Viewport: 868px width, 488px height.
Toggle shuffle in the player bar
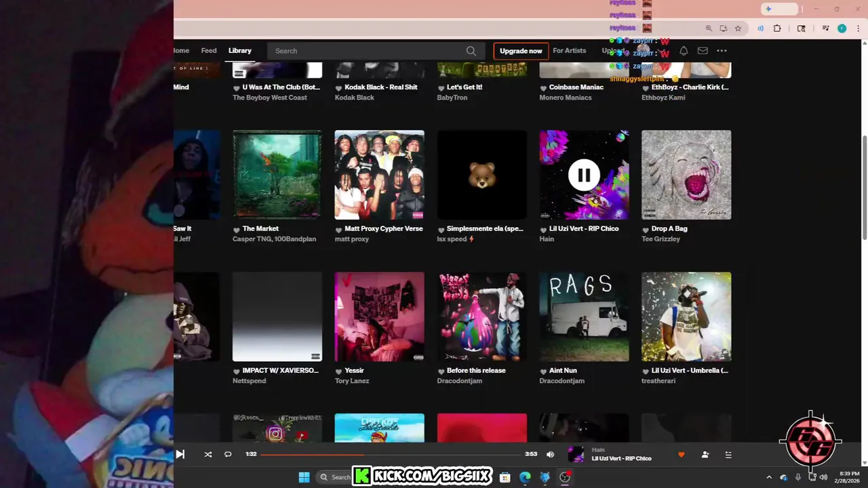point(208,454)
